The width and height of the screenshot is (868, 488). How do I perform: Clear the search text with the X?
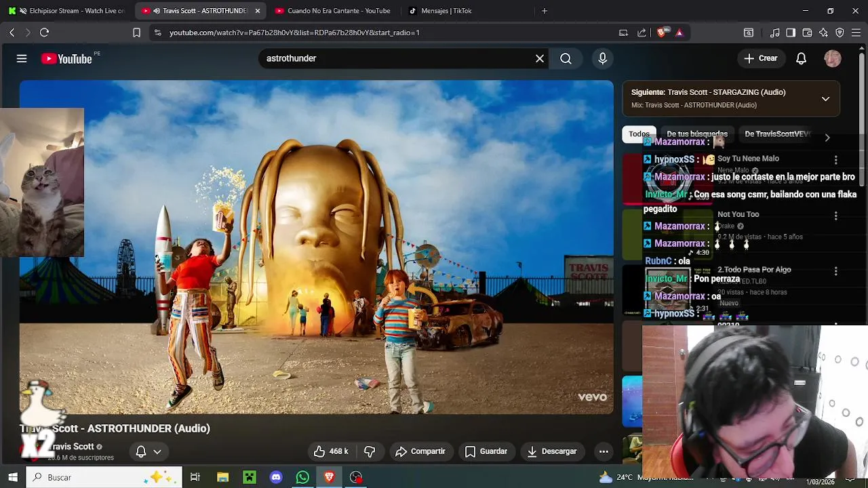point(540,59)
